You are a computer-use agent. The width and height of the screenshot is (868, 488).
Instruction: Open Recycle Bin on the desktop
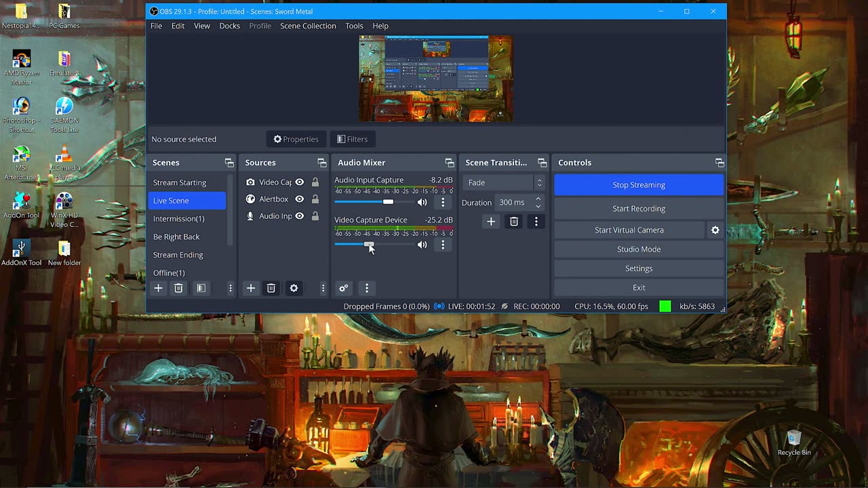(794, 442)
